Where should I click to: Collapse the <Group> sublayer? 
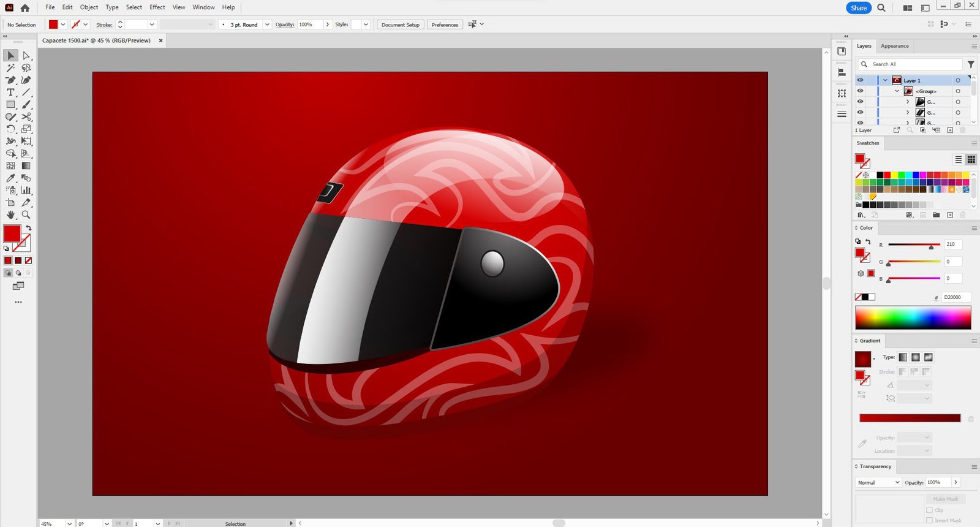(x=897, y=91)
